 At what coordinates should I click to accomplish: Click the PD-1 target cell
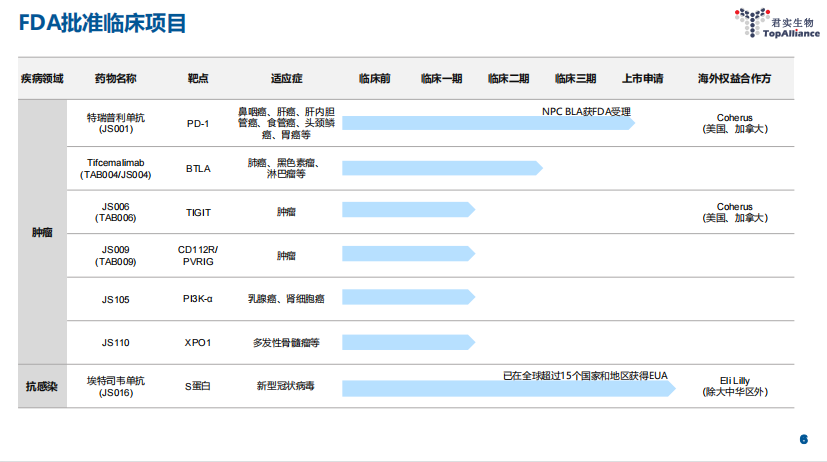coord(198,124)
